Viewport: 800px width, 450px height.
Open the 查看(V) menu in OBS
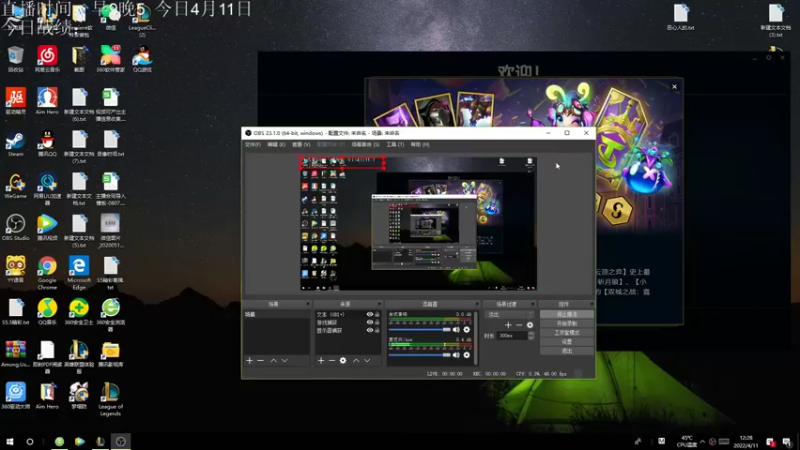click(x=301, y=145)
